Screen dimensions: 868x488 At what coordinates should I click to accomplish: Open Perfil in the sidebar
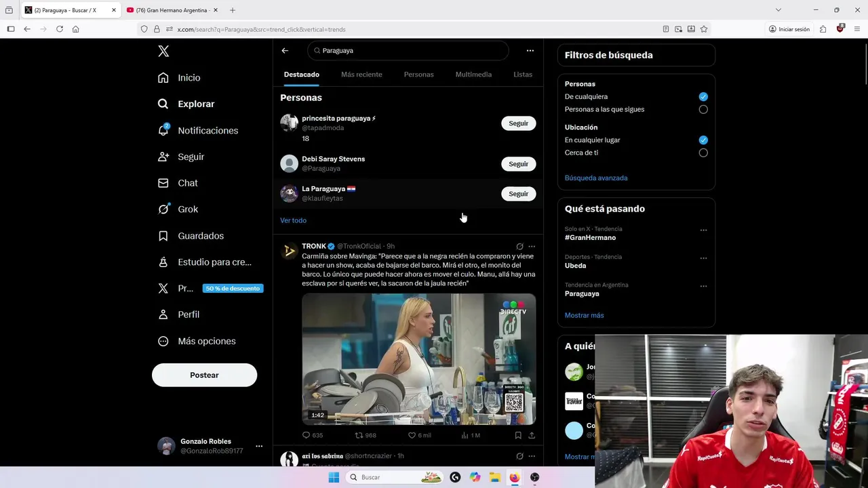[x=178, y=314]
